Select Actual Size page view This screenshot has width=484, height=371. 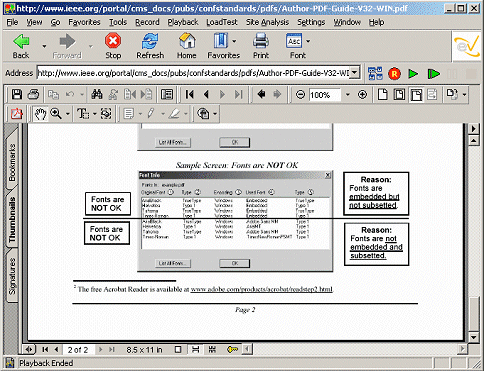pyautogui.click(x=383, y=95)
